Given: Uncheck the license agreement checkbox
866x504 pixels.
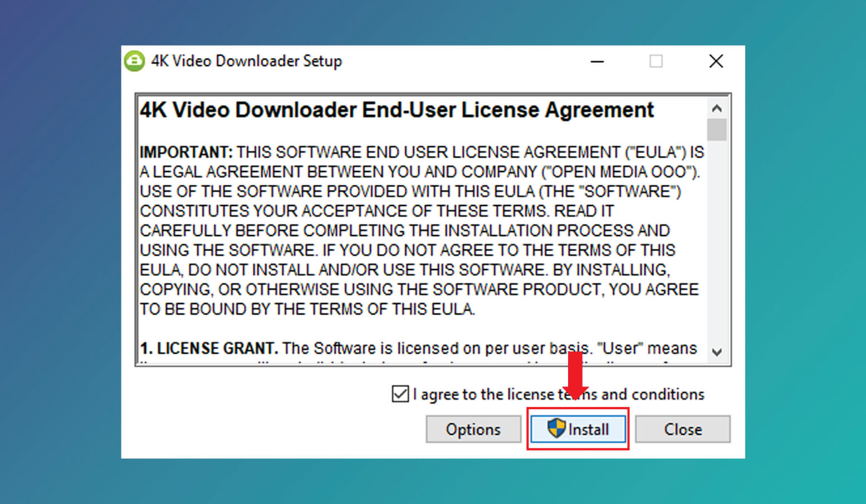Looking at the screenshot, I should pos(400,394).
